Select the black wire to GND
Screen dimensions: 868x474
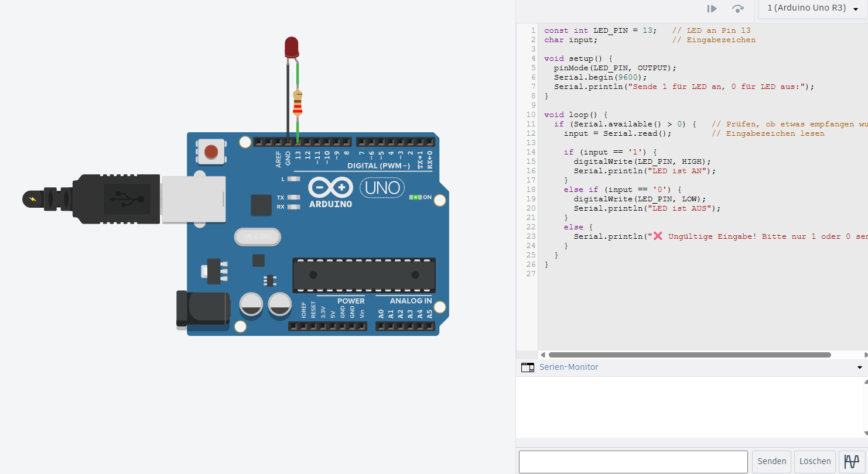pos(288,99)
